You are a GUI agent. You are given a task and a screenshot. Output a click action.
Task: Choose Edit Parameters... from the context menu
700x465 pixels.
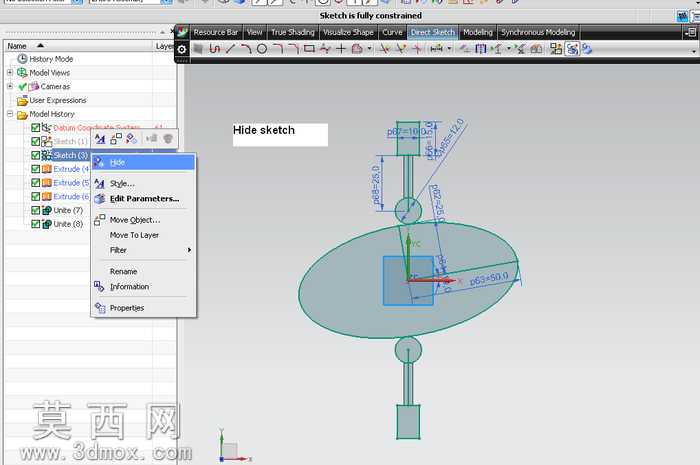143,199
